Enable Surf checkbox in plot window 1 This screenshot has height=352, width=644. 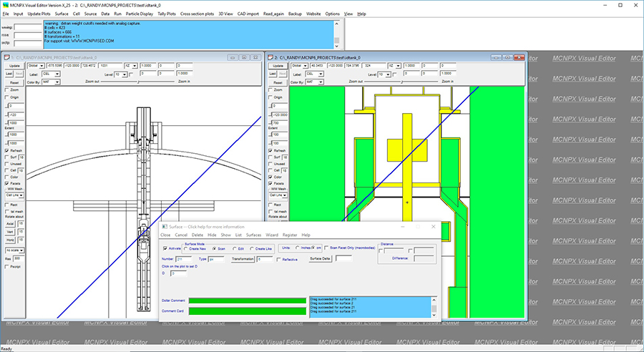pos(6,157)
